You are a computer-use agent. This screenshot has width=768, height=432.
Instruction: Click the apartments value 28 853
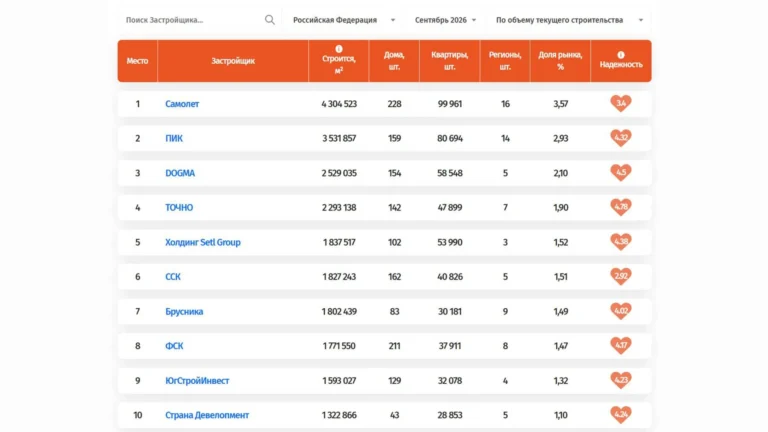click(450, 415)
